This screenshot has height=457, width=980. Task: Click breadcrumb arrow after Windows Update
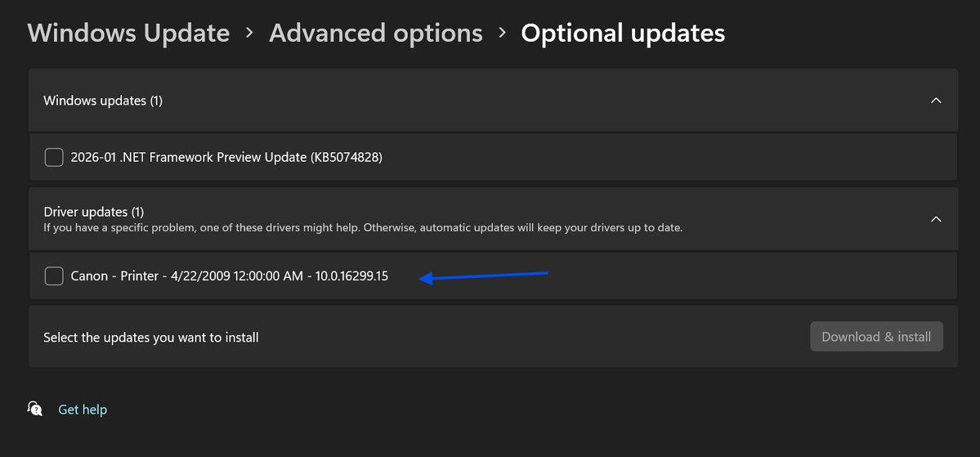[249, 33]
